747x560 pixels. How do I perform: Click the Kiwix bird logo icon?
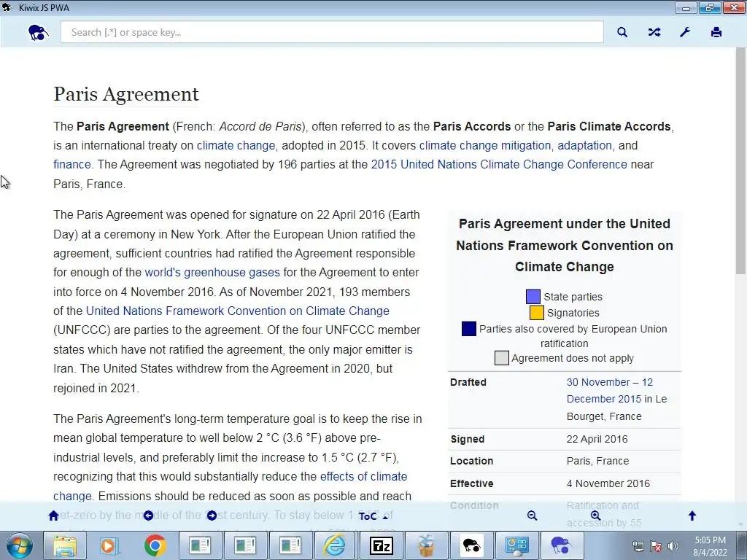pos(38,32)
